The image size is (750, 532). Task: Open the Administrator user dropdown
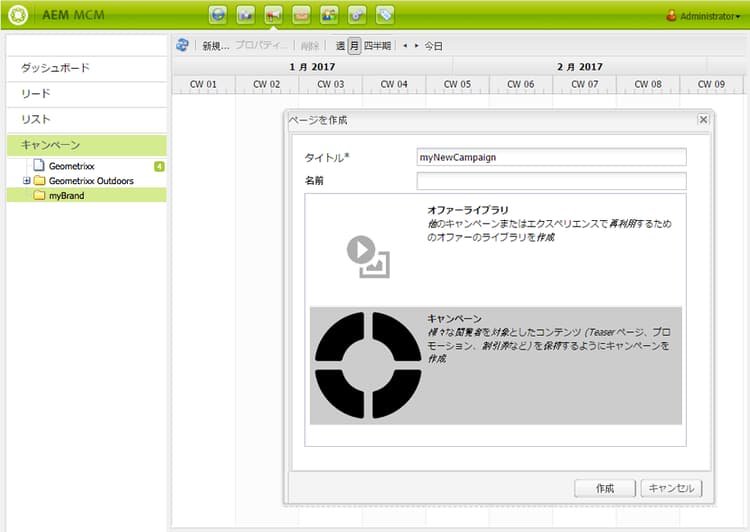coord(703,16)
